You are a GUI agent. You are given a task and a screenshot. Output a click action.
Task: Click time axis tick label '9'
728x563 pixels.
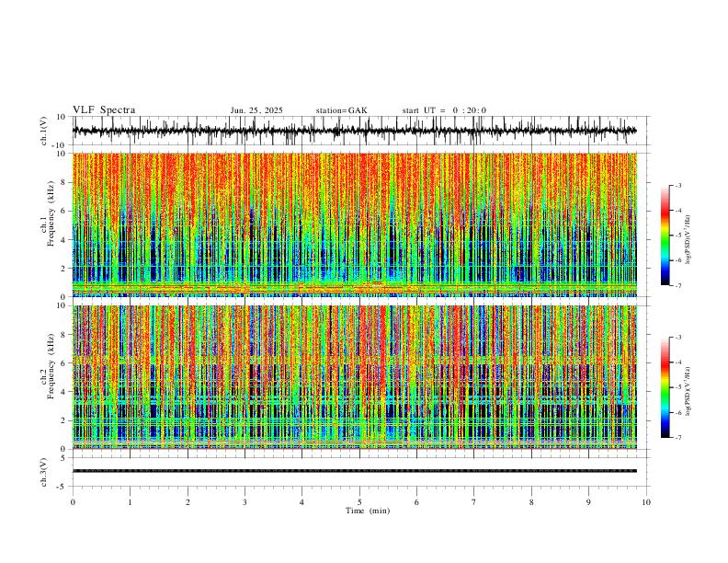588,502
